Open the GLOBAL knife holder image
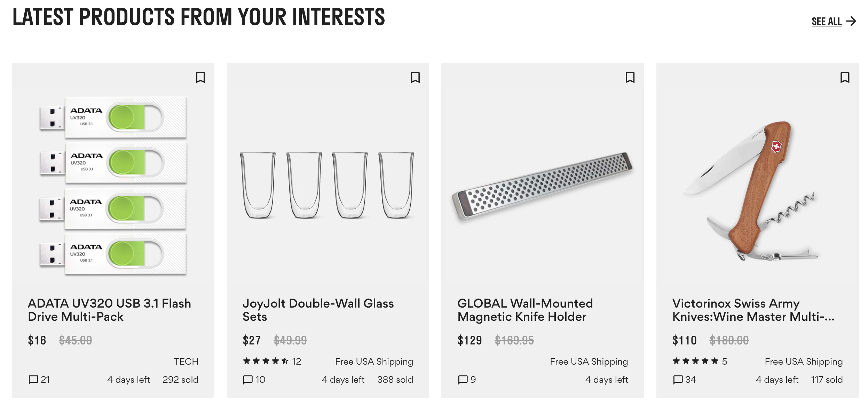This screenshot has width=868, height=405. pyautogui.click(x=542, y=185)
